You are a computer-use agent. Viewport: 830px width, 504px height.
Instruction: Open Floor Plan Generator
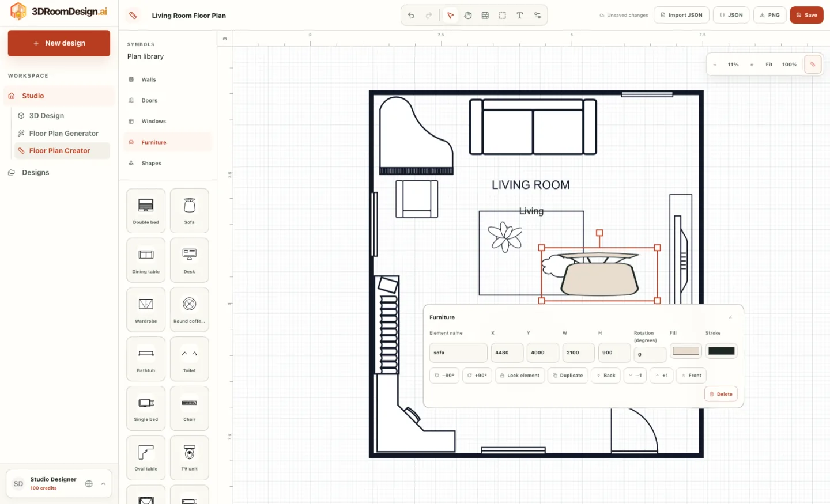(61, 134)
